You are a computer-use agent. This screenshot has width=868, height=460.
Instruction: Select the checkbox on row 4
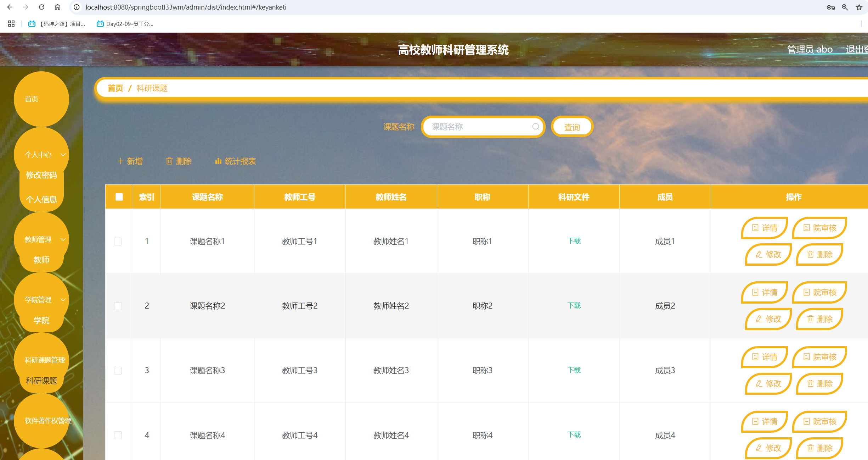point(119,435)
